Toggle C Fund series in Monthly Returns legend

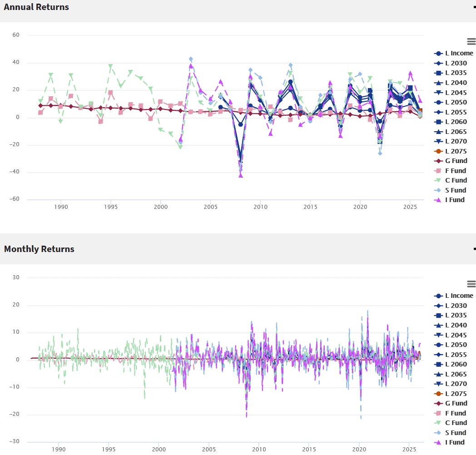point(455,423)
